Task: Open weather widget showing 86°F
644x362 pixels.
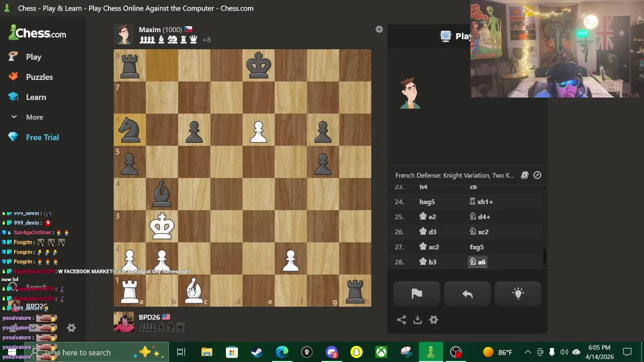Action: pyautogui.click(x=498, y=352)
